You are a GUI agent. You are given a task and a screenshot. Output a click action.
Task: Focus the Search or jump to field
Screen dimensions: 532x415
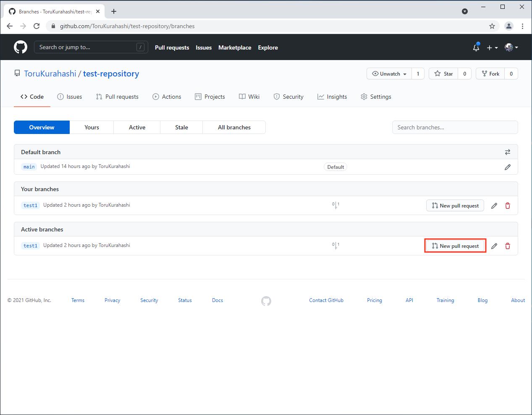pyautogui.click(x=91, y=47)
